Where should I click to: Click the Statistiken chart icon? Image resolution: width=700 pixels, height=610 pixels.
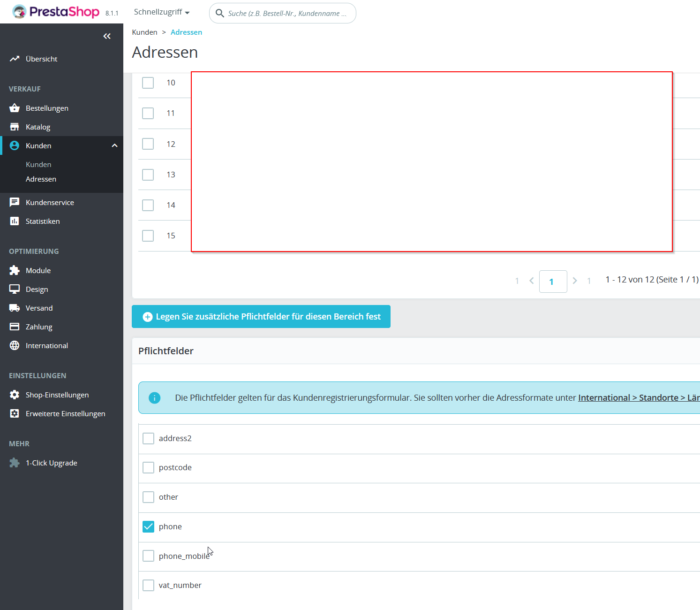[x=15, y=221]
